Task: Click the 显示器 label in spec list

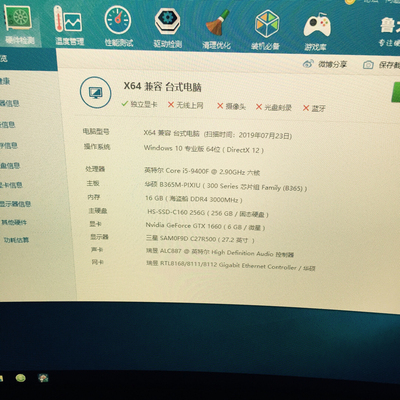Action: click(99, 237)
